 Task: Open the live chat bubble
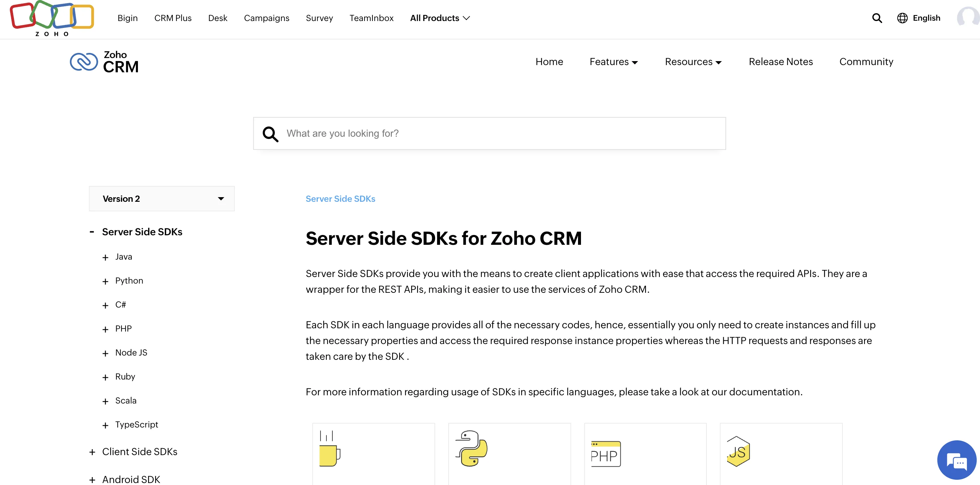pos(956,459)
